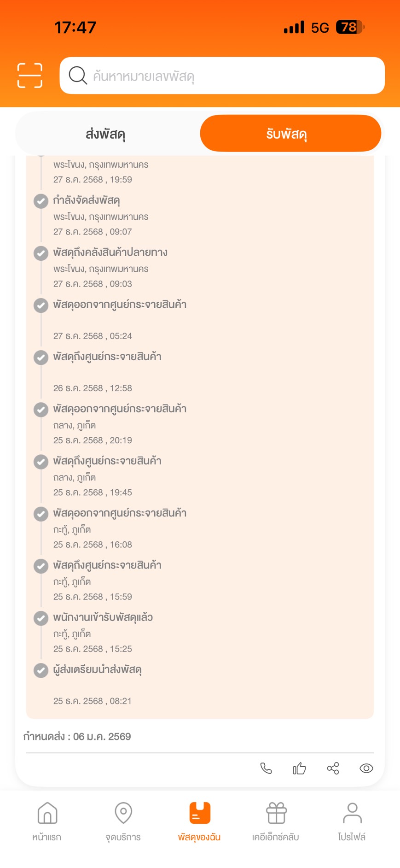Tap the 25 ธ.ค. 2568, 20:19 ถลาง entry
The height and width of the screenshot is (868, 400).
tap(120, 424)
